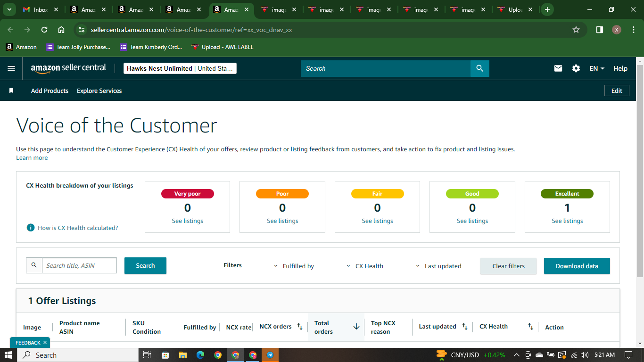
Task: Click the Learn more link
Action: coord(32,157)
